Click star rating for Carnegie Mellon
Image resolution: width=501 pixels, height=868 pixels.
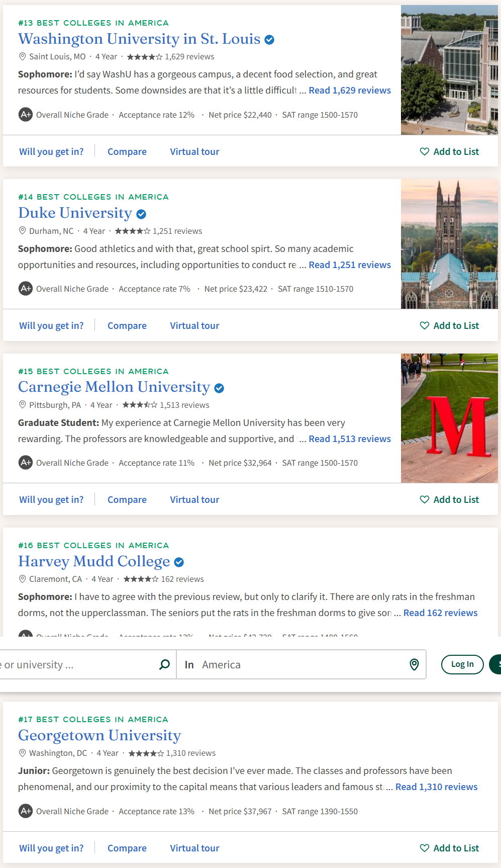(x=140, y=405)
